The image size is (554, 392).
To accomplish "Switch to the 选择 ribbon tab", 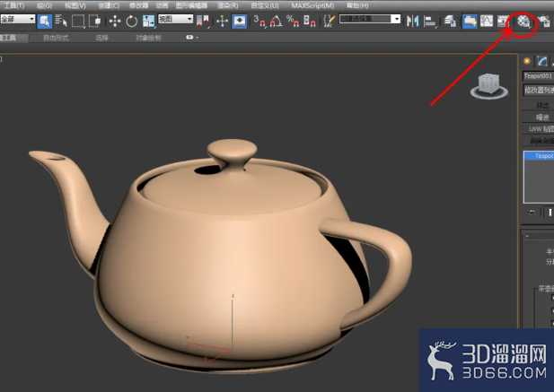I will pos(101,38).
